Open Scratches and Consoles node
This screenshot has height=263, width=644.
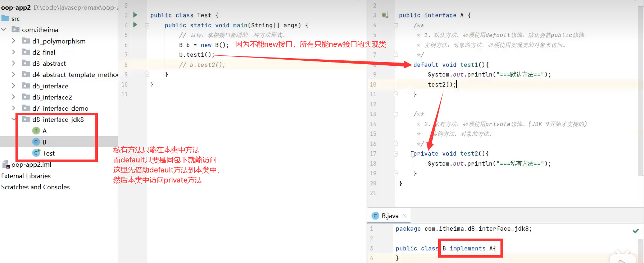point(35,187)
